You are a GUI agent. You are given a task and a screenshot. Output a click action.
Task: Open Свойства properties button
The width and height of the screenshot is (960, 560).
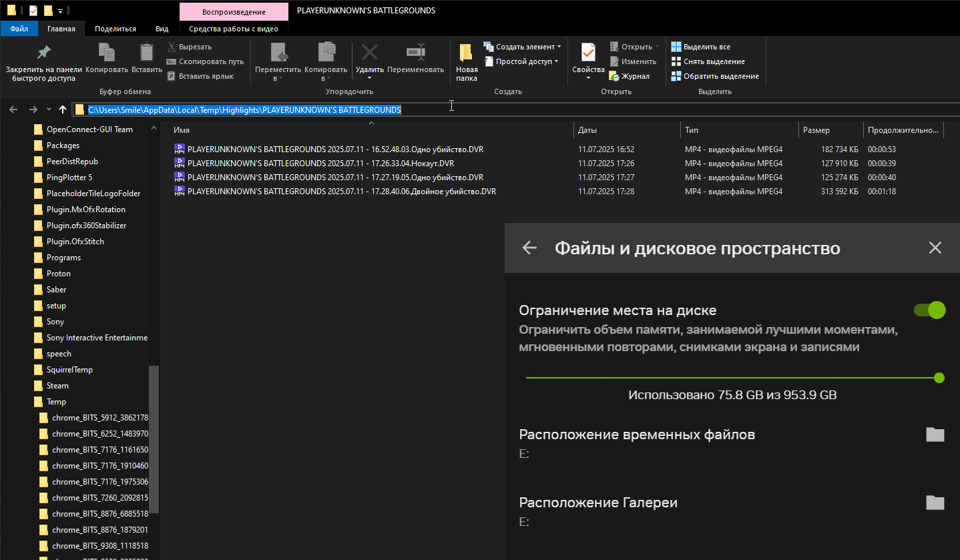[x=588, y=62]
